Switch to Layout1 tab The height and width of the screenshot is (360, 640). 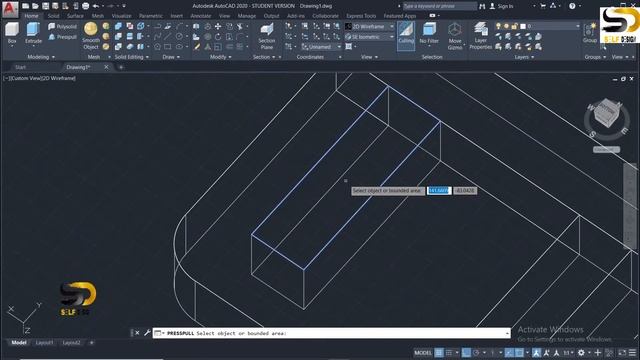pos(44,343)
